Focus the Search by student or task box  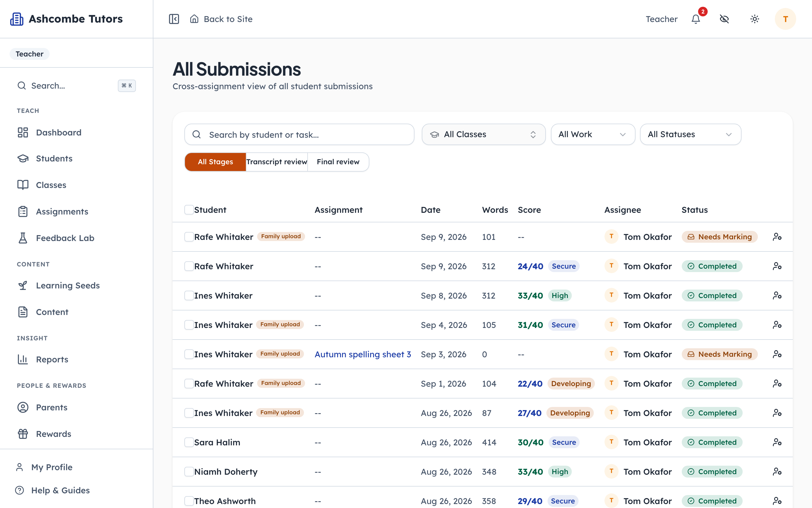(299, 134)
